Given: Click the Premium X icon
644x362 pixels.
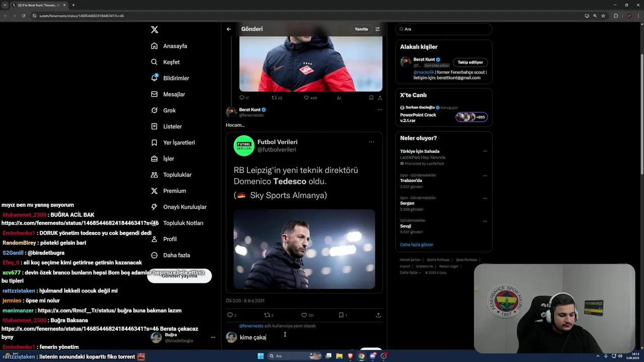Looking at the screenshot, I should 154,191.
